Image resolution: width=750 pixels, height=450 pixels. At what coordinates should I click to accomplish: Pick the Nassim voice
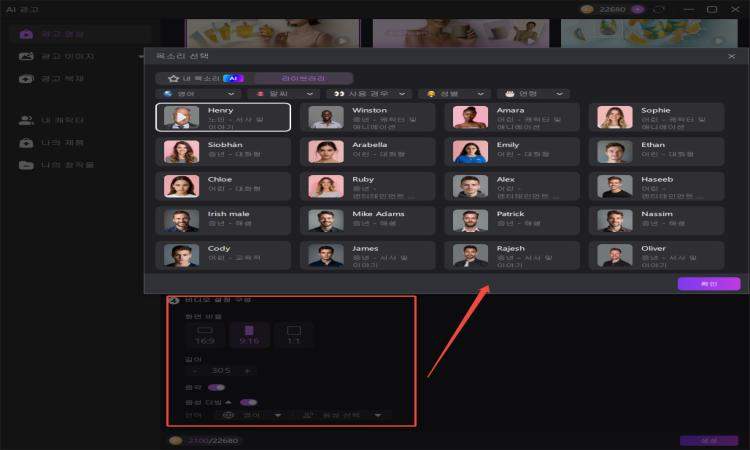tap(657, 220)
